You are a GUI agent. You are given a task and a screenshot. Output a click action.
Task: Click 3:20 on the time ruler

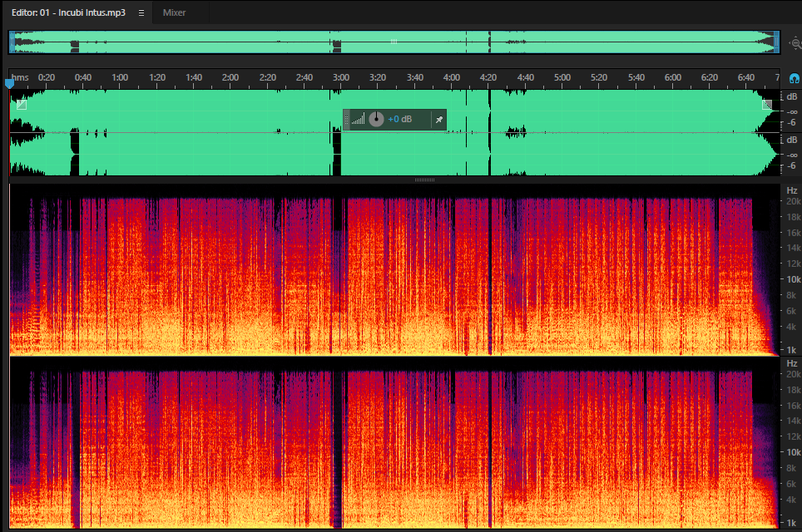[x=378, y=77]
